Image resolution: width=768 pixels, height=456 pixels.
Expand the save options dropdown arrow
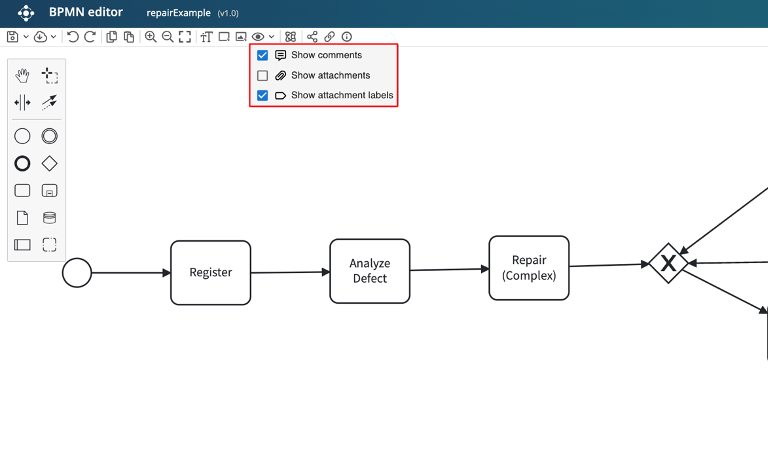25,37
